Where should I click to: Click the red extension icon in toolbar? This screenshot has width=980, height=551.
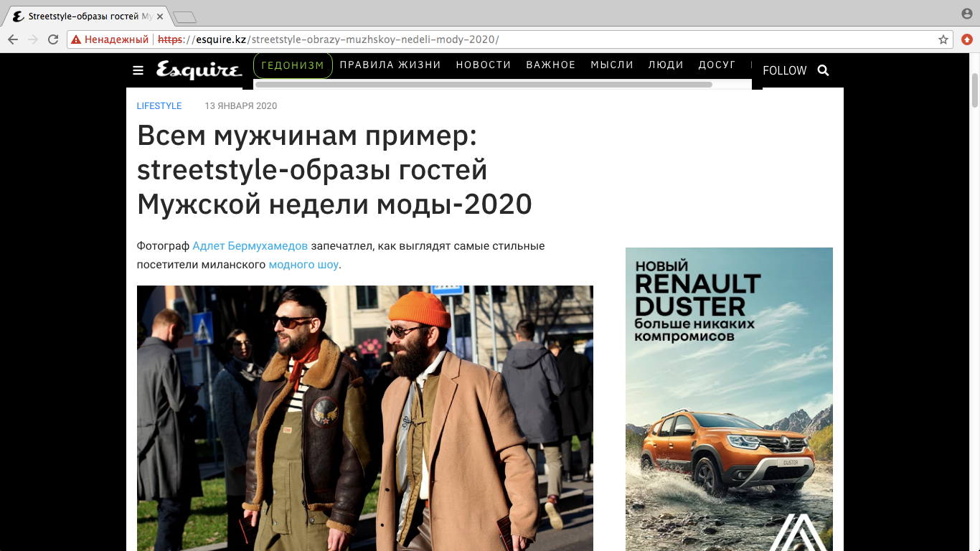(x=967, y=39)
